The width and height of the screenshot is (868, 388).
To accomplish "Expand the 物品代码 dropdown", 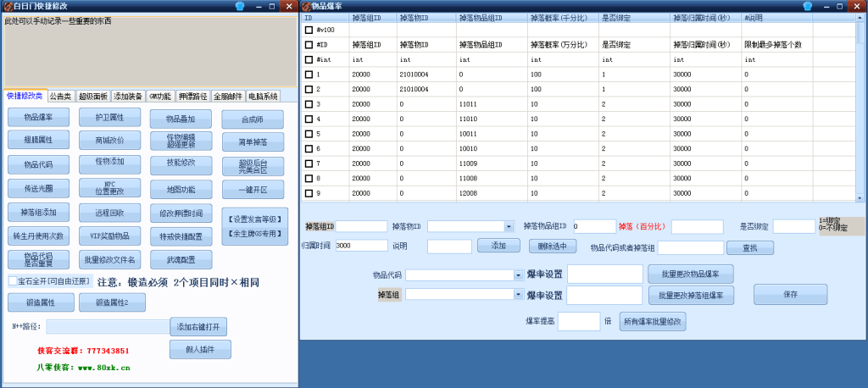I will (519, 275).
